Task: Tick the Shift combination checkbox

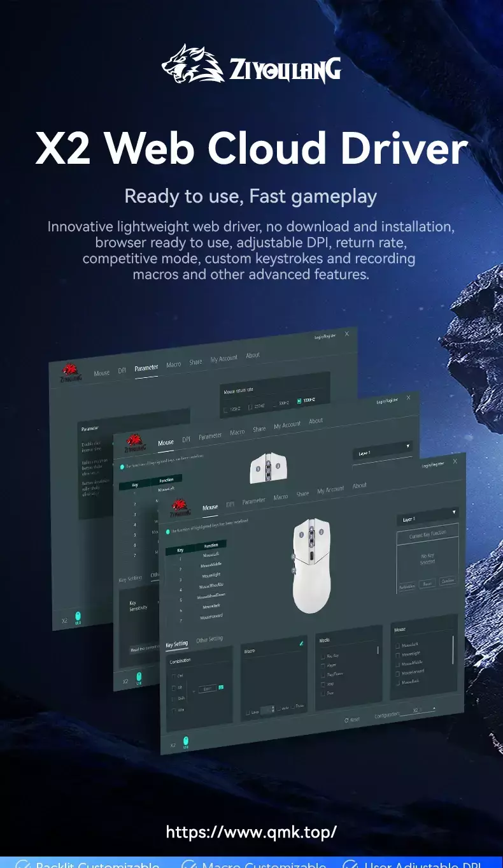Action: [x=174, y=698]
